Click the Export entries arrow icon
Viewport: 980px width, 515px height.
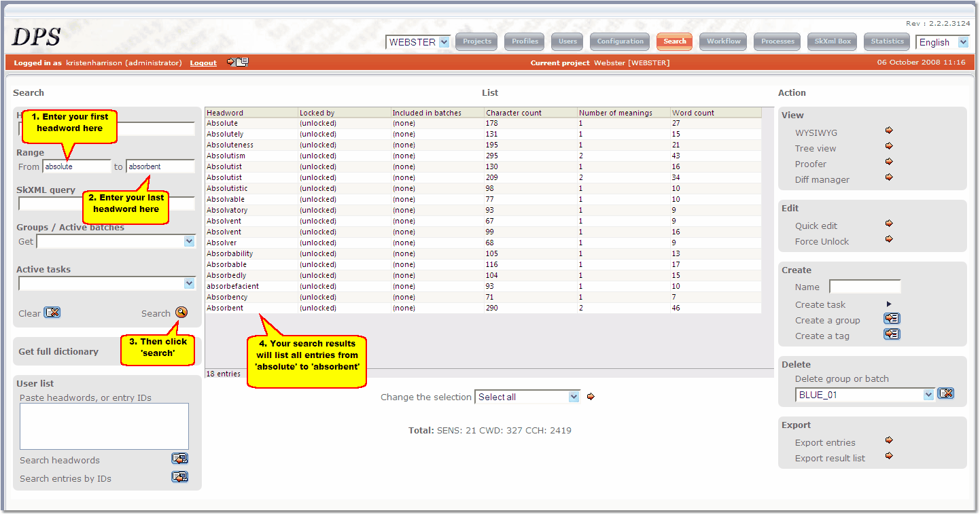889,440
